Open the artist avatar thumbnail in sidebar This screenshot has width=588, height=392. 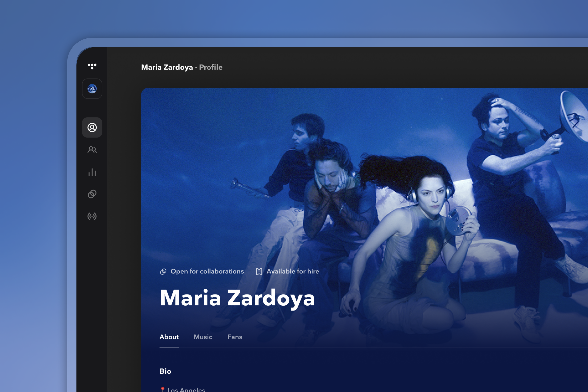92,89
